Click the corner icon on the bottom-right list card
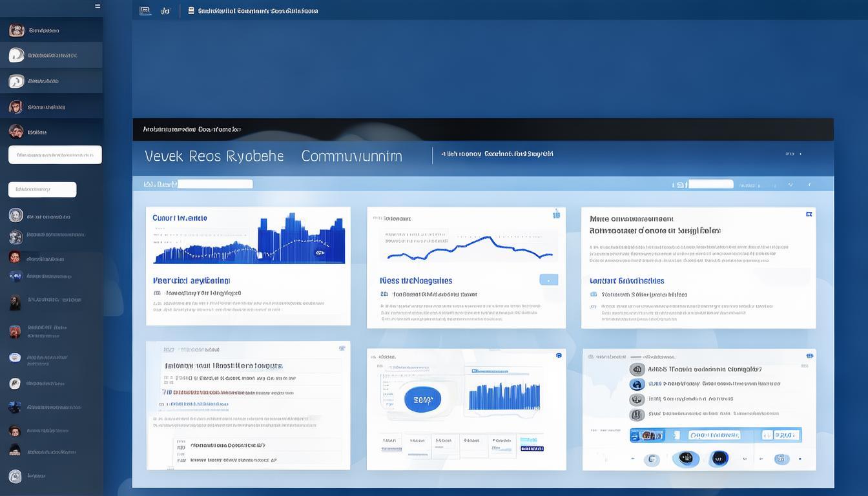The image size is (868, 496). pos(809,356)
